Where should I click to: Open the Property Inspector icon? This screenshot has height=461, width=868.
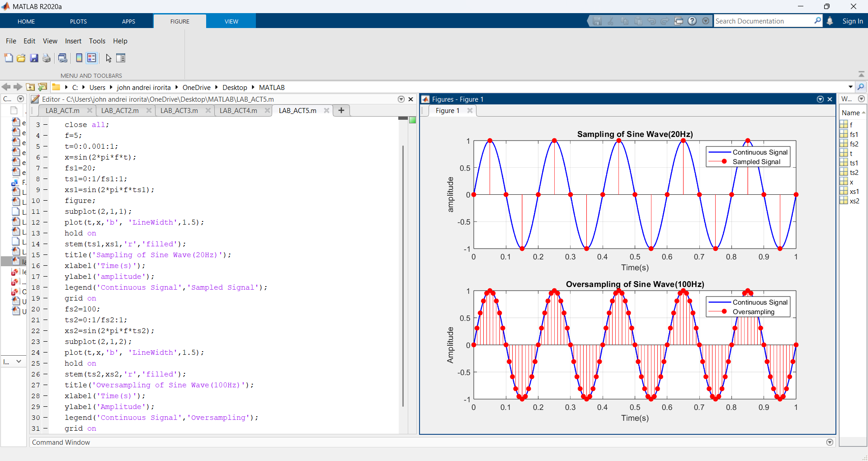pos(121,58)
